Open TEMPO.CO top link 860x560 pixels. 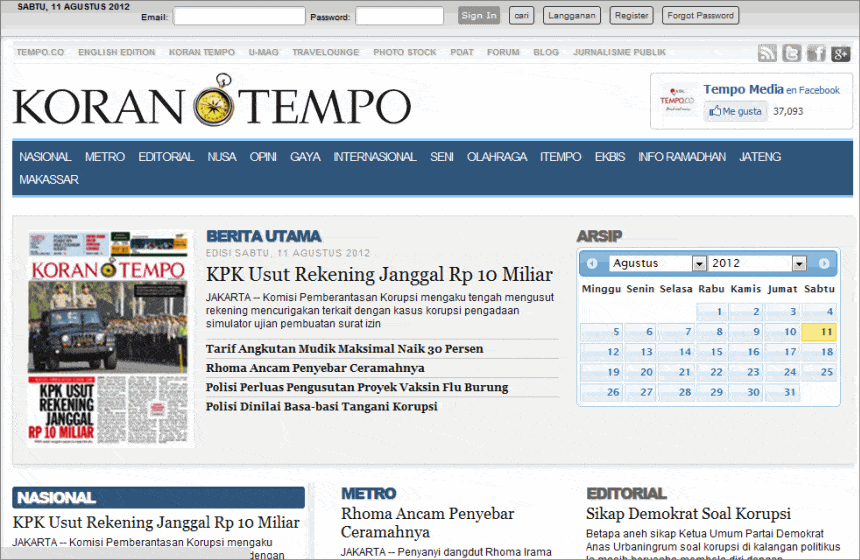pyautogui.click(x=40, y=52)
